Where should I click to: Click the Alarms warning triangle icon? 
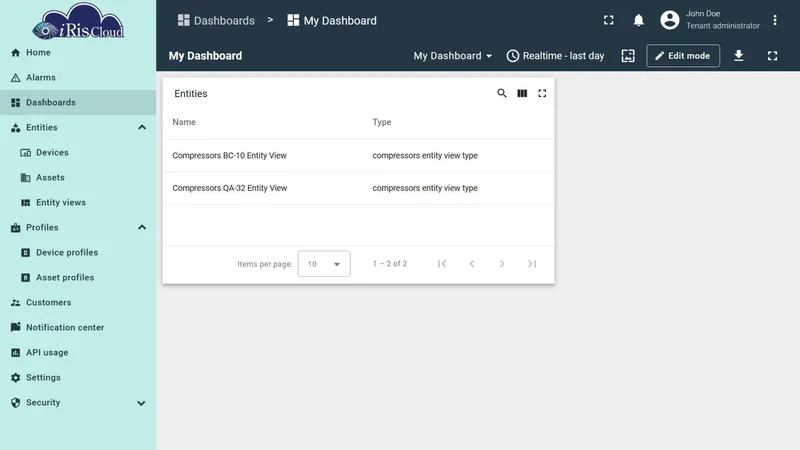[15, 78]
